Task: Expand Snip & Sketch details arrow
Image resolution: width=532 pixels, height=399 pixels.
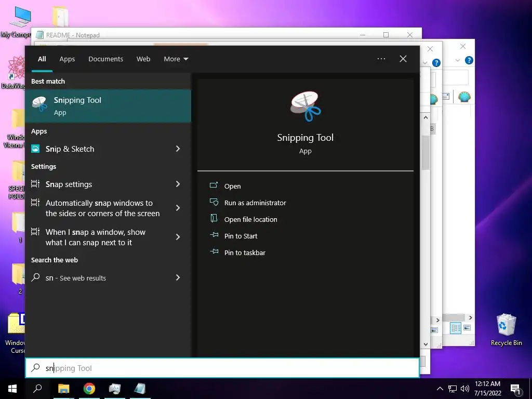Action: click(178, 149)
